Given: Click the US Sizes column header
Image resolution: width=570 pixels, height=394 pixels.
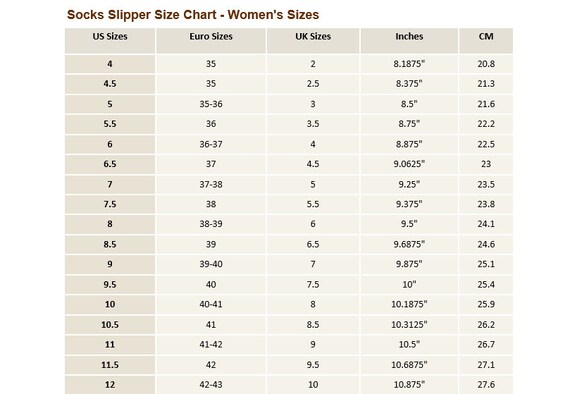Looking at the screenshot, I should 110,41.
